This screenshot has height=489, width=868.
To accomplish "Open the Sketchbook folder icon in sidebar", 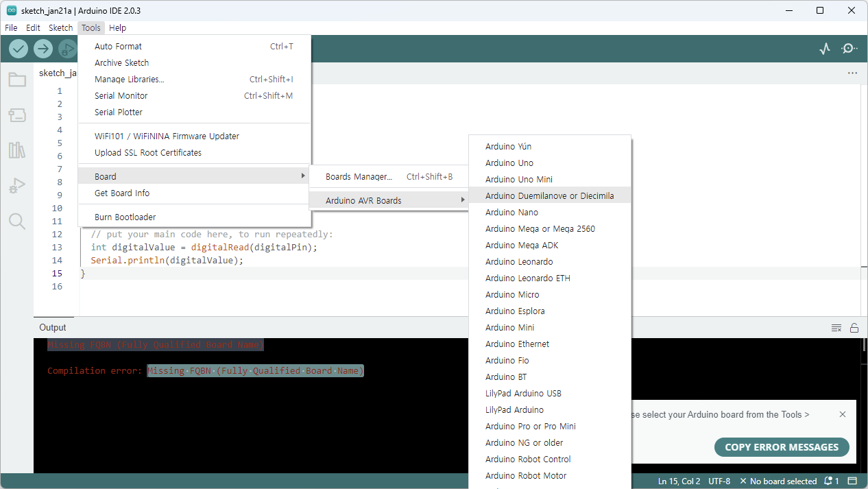I will coord(17,80).
